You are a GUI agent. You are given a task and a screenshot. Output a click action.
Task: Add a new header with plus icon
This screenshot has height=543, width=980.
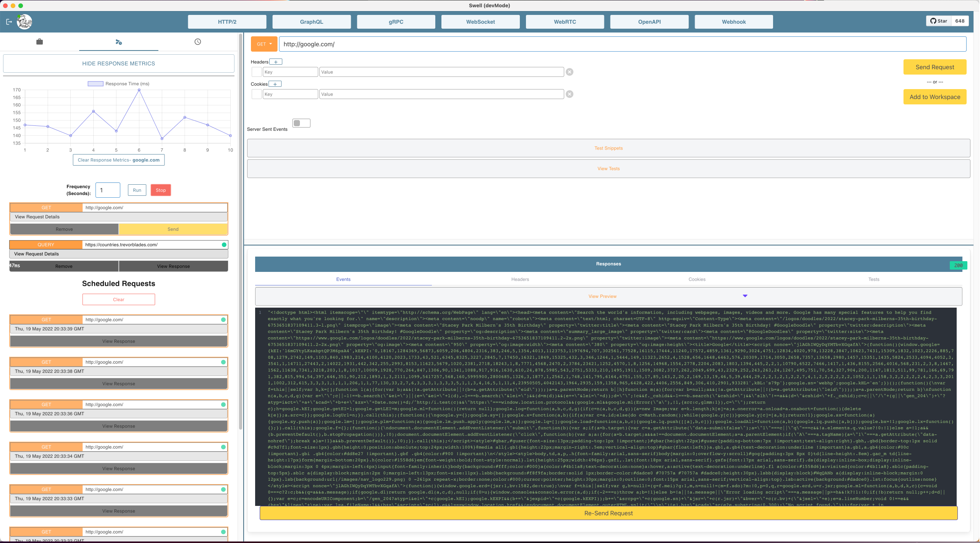pyautogui.click(x=275, y=62)
